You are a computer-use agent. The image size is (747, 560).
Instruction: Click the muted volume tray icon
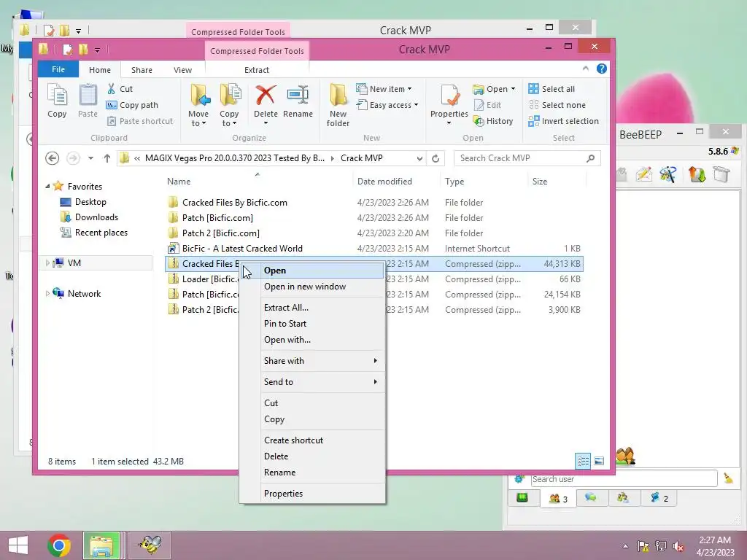click(678, 545)
